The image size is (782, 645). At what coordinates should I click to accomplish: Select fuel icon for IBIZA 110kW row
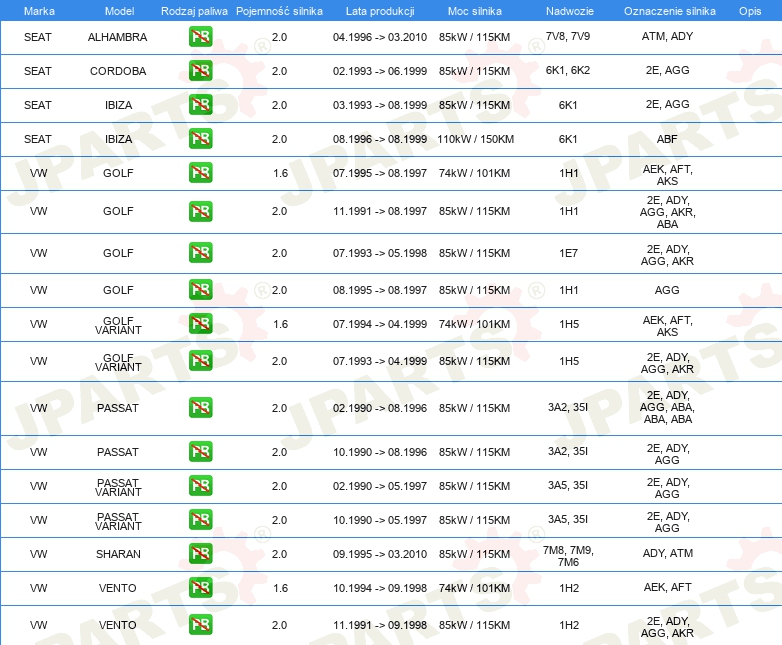tap(200, 138)
